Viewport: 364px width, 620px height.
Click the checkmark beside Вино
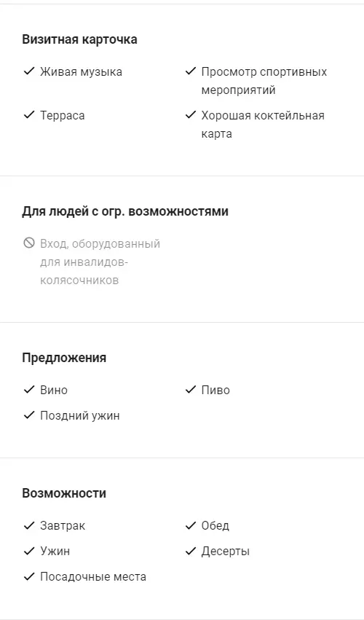29,390
